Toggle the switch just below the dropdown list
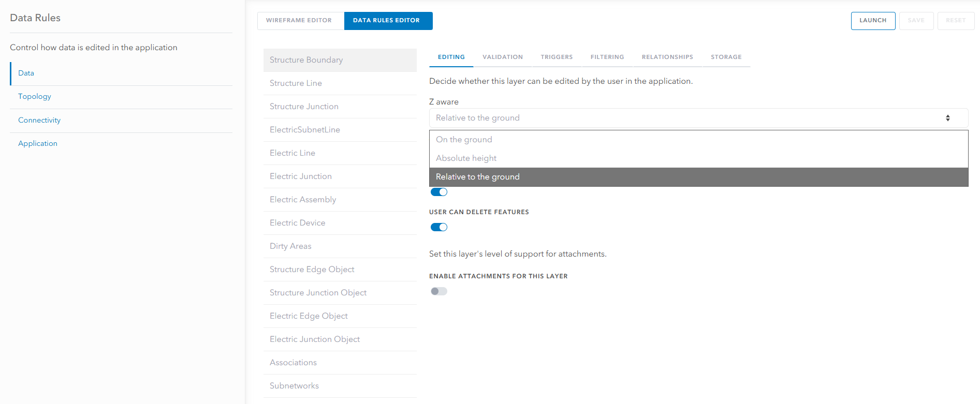980x404 pixels. pos(439,192)
